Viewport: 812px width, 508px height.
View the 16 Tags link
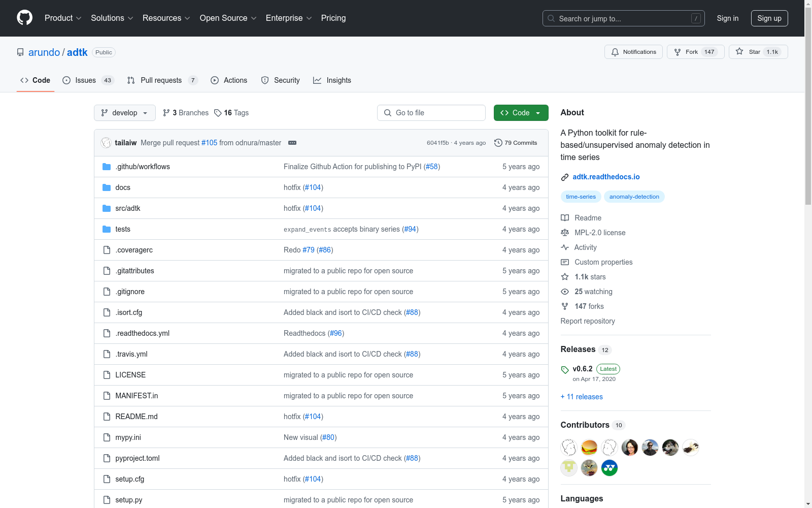(231, 113)
